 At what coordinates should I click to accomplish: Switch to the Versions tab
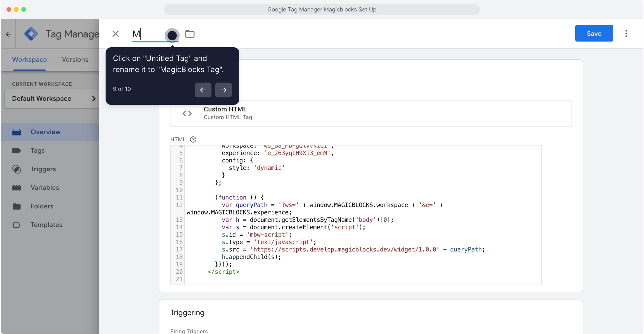(75, 60)
